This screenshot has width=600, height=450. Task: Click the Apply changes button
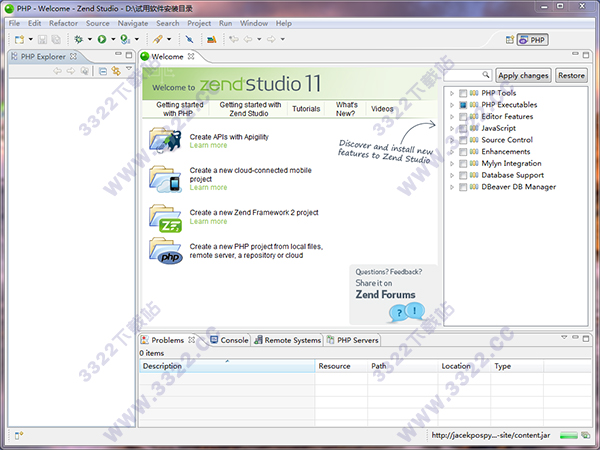click(x=523, y=76)
